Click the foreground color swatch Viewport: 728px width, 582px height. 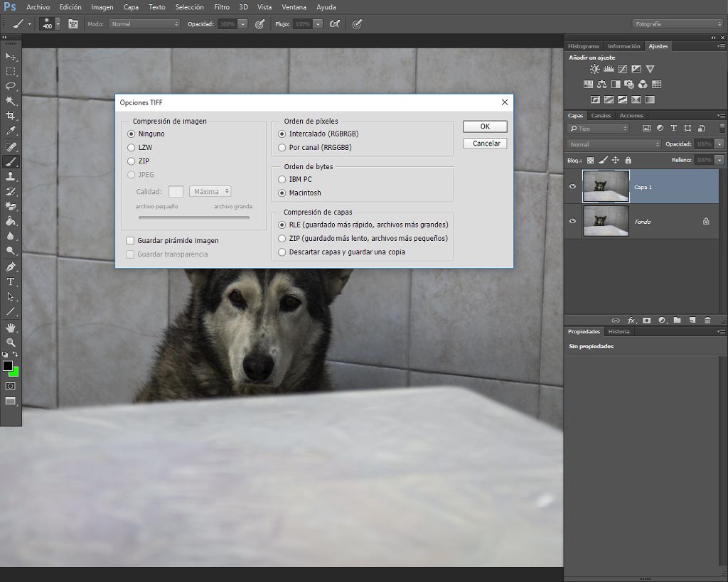click(6, 365)
